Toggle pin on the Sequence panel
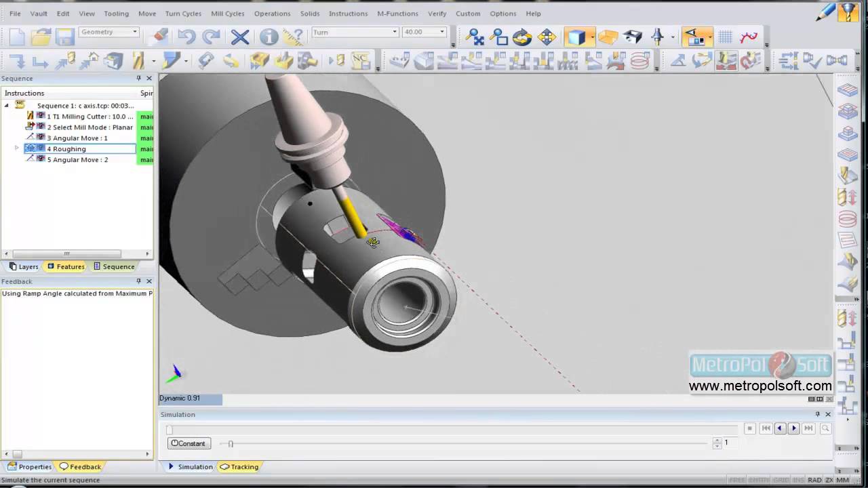Image resolution: width=868 pixels, height=488 pixels. point(139,79)
